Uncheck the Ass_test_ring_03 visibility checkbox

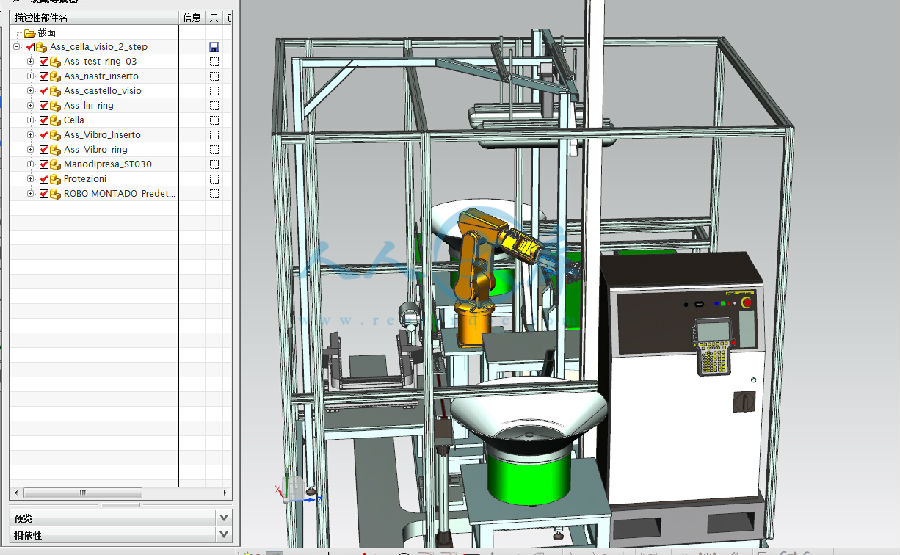pyautogui.click(x=44, y=62)
